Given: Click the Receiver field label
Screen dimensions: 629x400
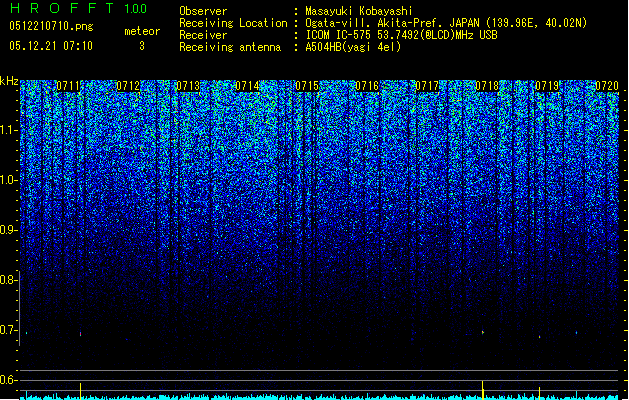Looking at the screenshot, I should [x=203, y=35].
